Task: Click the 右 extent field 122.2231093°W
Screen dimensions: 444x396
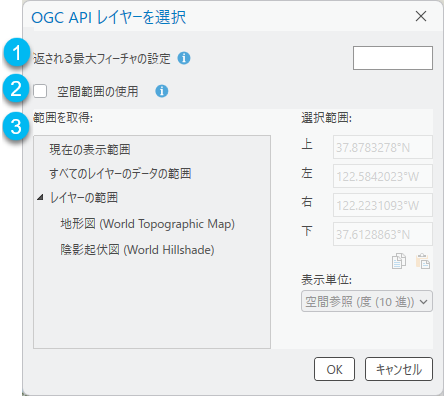Action: [x=383, y=205]
